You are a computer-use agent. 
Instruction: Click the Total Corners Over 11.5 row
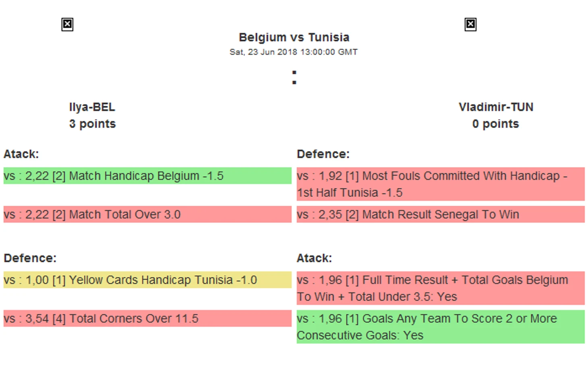[x=147, y=319]
